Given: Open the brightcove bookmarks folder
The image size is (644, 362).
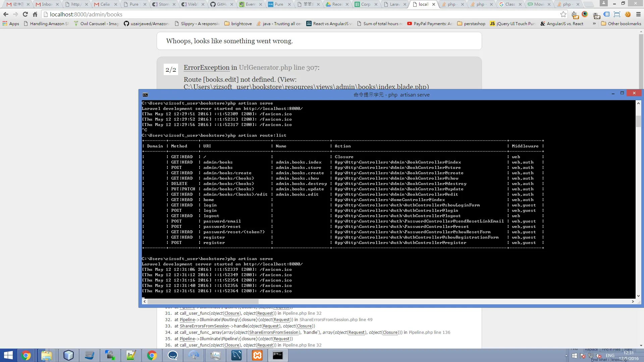Looking at the screenshot, I should click(x=238, y=24).
